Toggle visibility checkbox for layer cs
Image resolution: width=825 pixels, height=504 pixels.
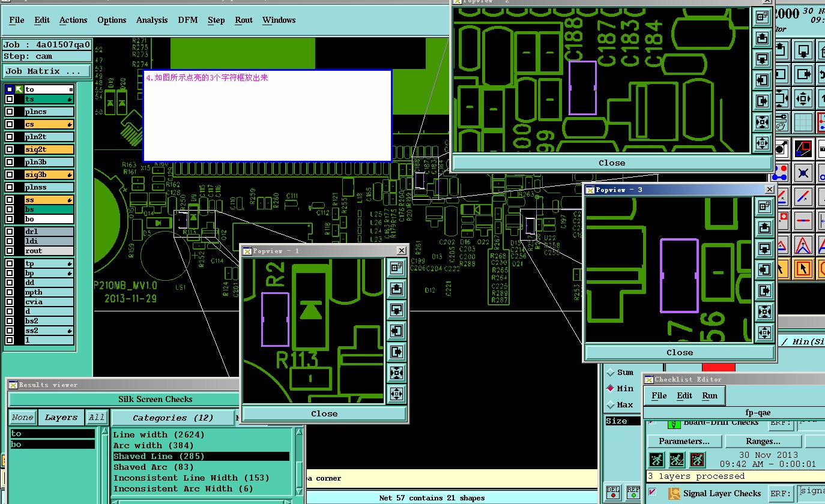click(x=10, y=124)
